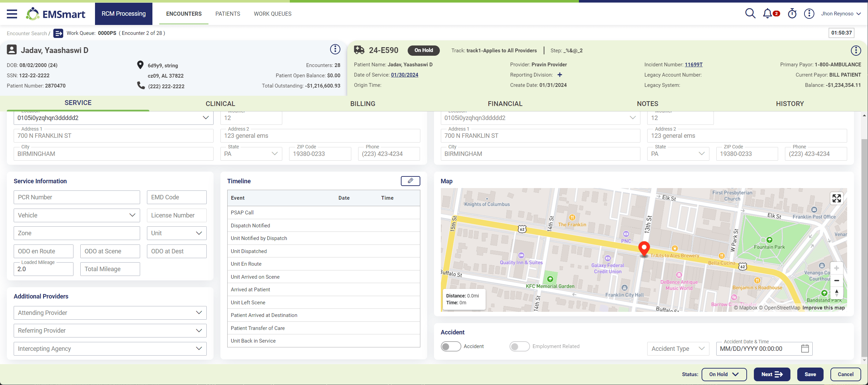The image size is (868, 385).
Task: Enable the Accident toggle
Action: 451,346
